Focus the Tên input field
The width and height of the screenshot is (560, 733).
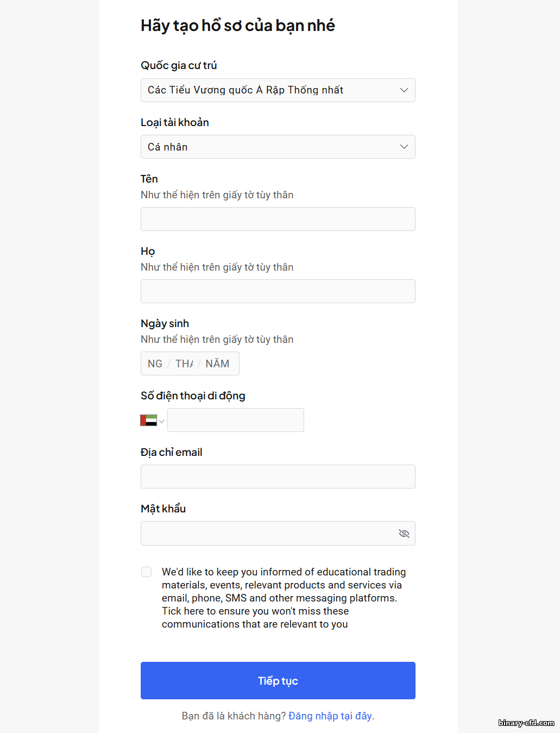[278, 219]
